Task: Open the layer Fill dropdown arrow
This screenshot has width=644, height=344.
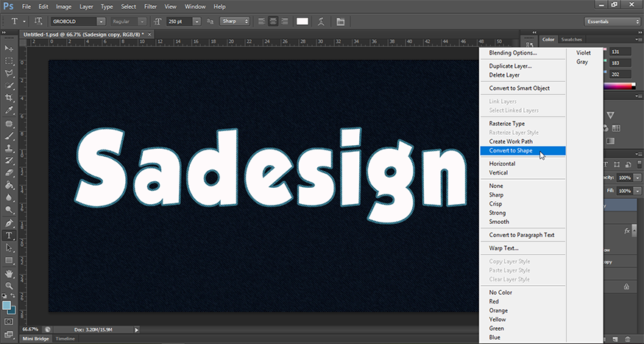Action: click(637, 191)
